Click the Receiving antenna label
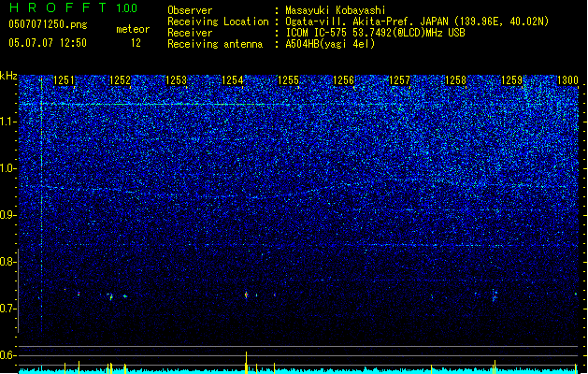The width and height of the screenshot is (588, 374). pos(215,44)
